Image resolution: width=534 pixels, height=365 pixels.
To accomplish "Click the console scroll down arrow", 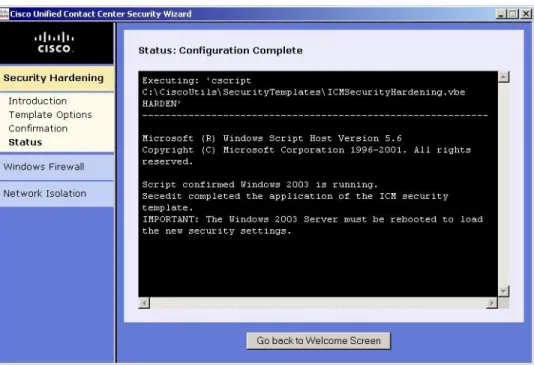I will pos(504,291).
